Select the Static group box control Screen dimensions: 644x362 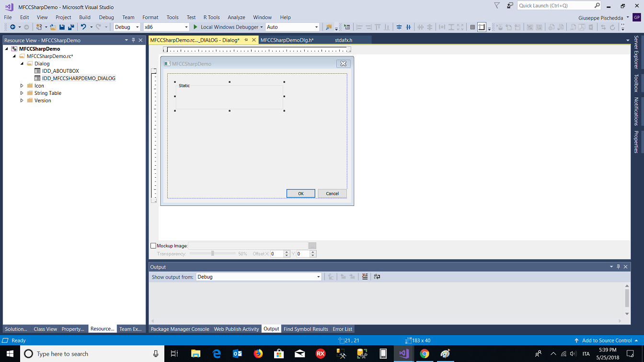click(230, 97)
